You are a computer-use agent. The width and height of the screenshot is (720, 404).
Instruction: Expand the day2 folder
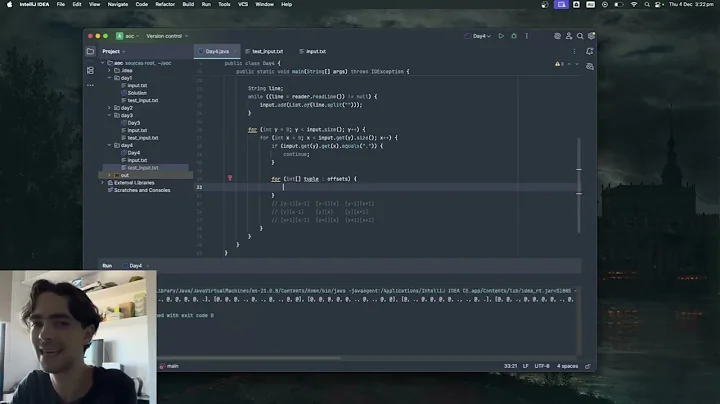(109, 108)
